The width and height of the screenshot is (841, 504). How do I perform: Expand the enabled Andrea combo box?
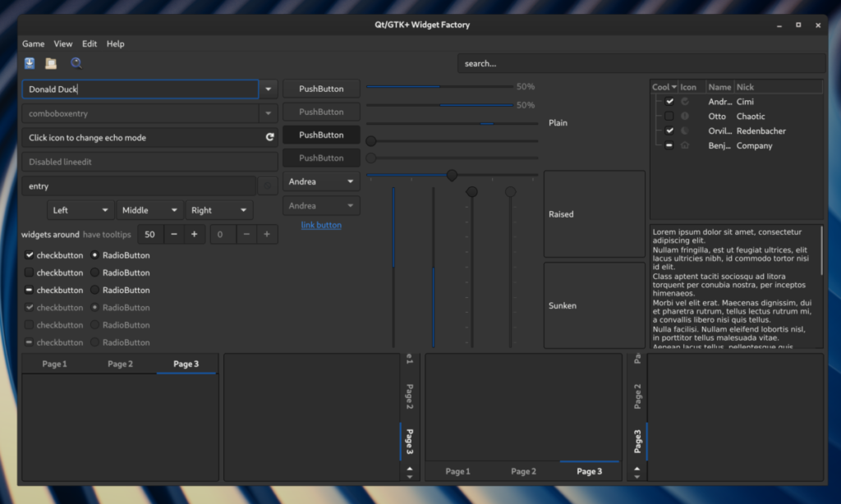pos(321,181)
